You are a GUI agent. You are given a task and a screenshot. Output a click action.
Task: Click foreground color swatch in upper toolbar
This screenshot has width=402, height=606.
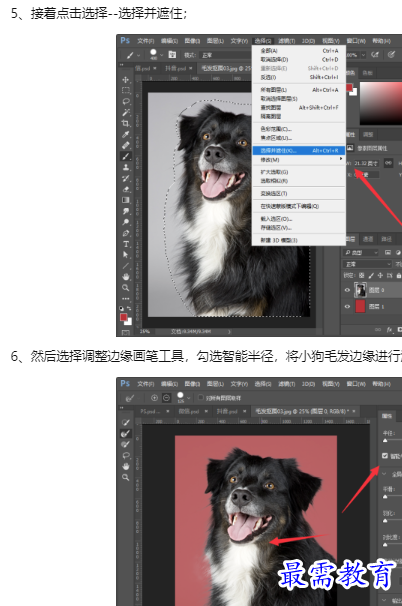[124, 317]
